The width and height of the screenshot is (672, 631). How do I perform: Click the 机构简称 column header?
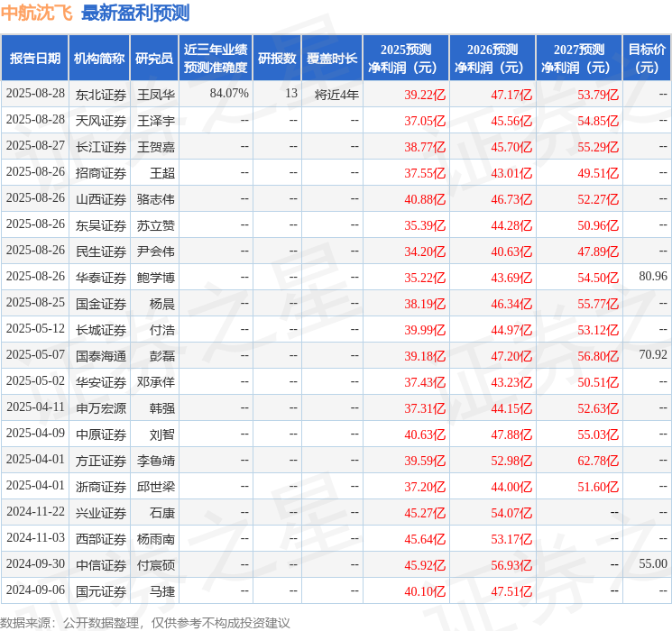pos(99,59)
